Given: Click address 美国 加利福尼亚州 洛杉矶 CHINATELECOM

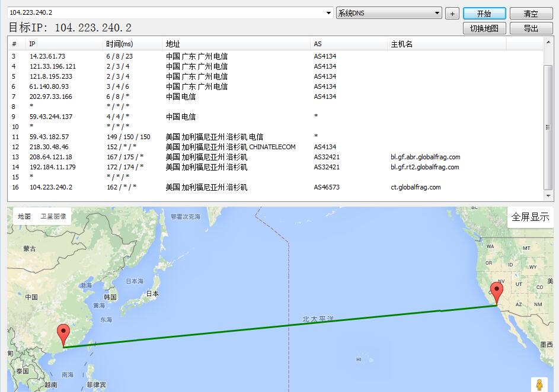Looking at the screenshot, I should (231, 147).
